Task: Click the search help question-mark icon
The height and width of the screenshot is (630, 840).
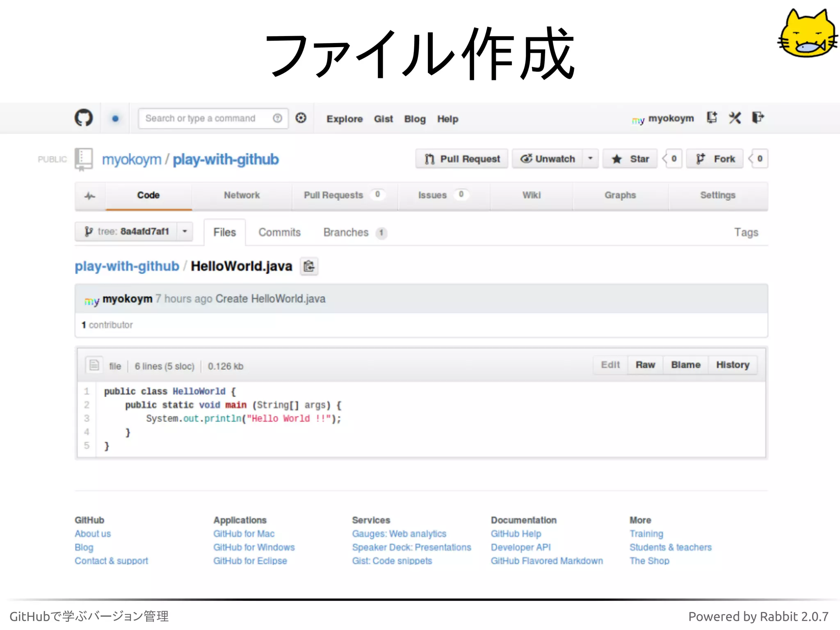Action: [x=278, y=118]
